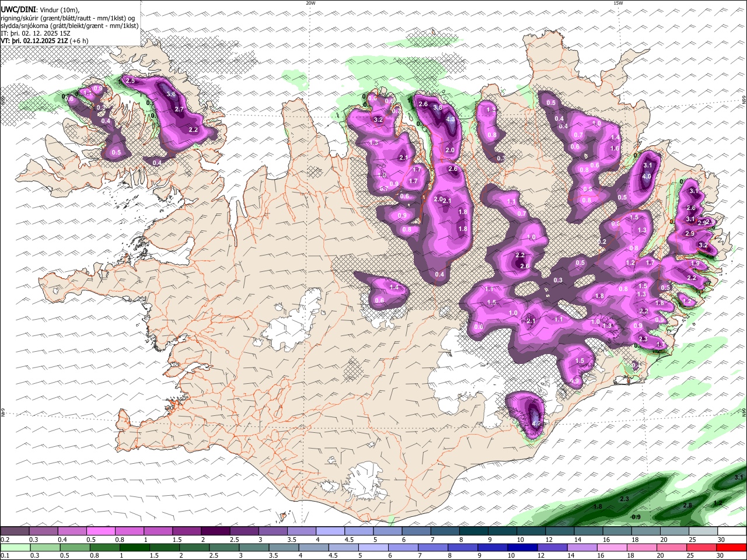The width and height of the screenshot is (747, 560).
Task: Click the white 30 swatch in the snow scale
Action: coord(732,531)
